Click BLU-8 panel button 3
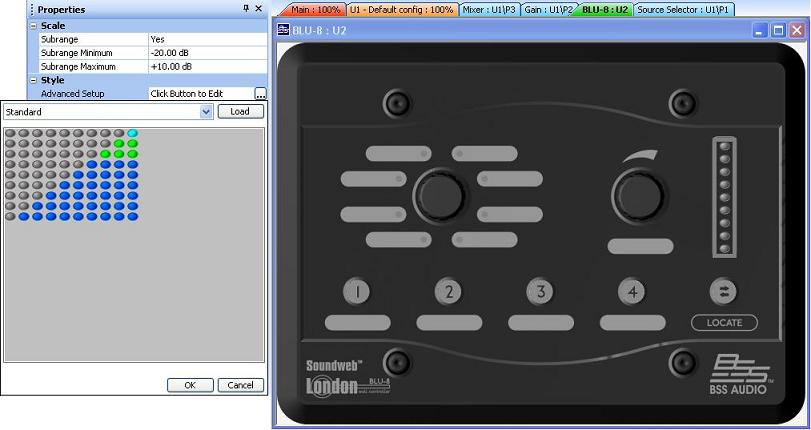811x430 pixels. pos(540,291)
